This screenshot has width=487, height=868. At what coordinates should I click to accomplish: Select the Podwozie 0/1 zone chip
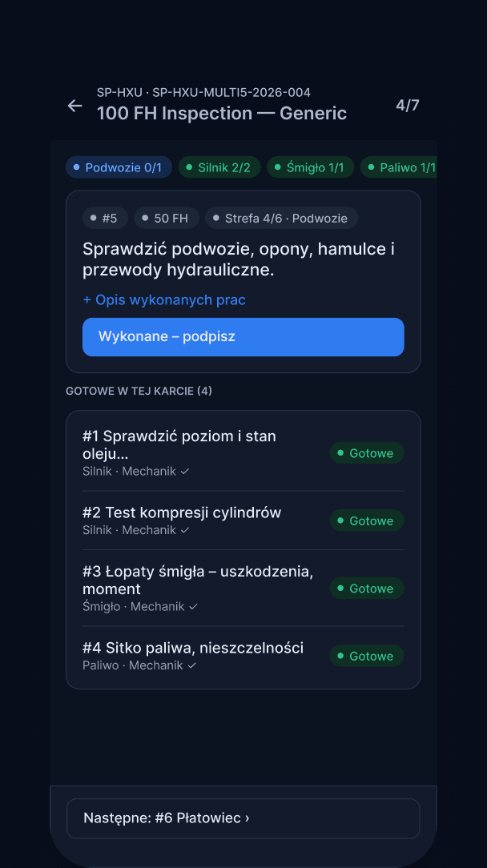(x=119, y=167)
